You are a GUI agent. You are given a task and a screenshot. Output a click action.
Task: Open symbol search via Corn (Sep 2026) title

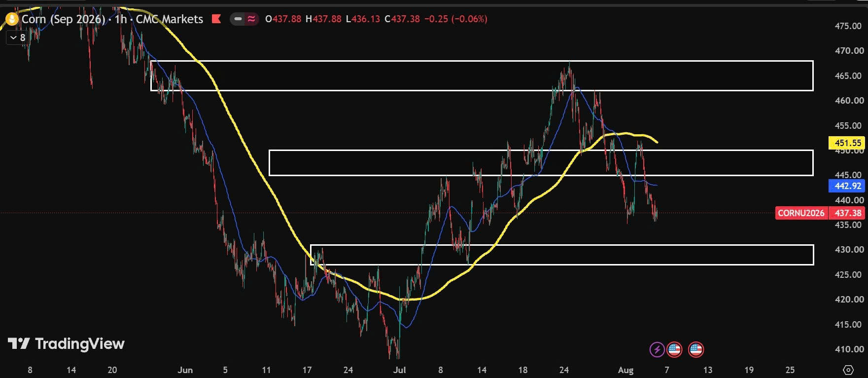click(x=64, y=19)
